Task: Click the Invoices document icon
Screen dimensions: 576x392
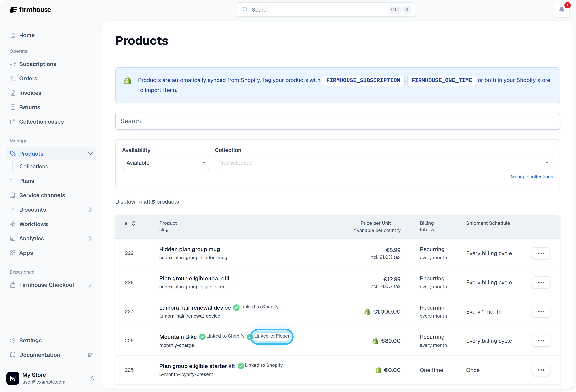Action: (13, 93)
